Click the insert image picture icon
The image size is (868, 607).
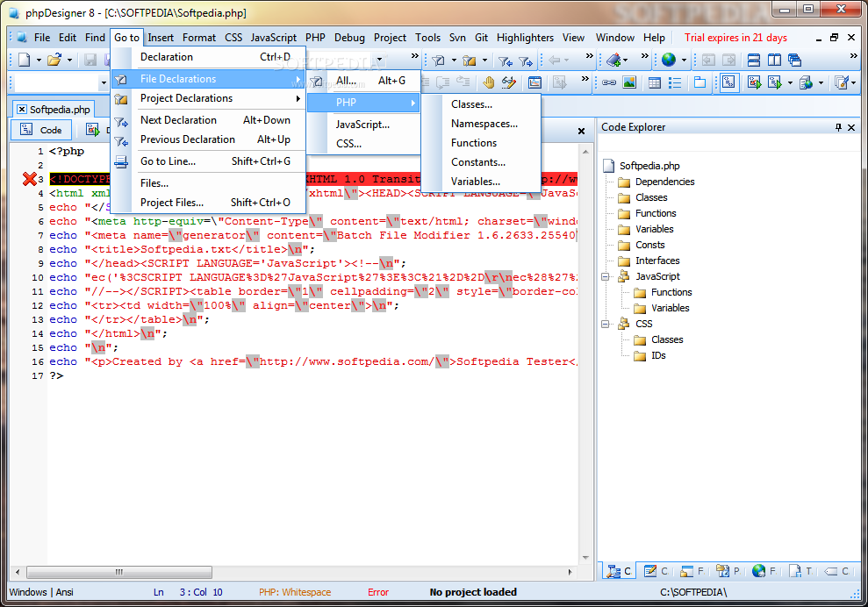629,83
